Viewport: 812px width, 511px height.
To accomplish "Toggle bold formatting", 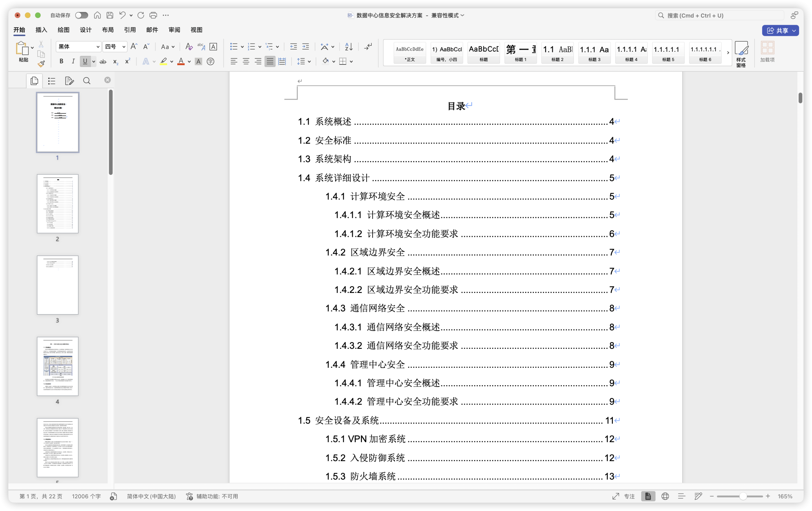I will (61, 61).
